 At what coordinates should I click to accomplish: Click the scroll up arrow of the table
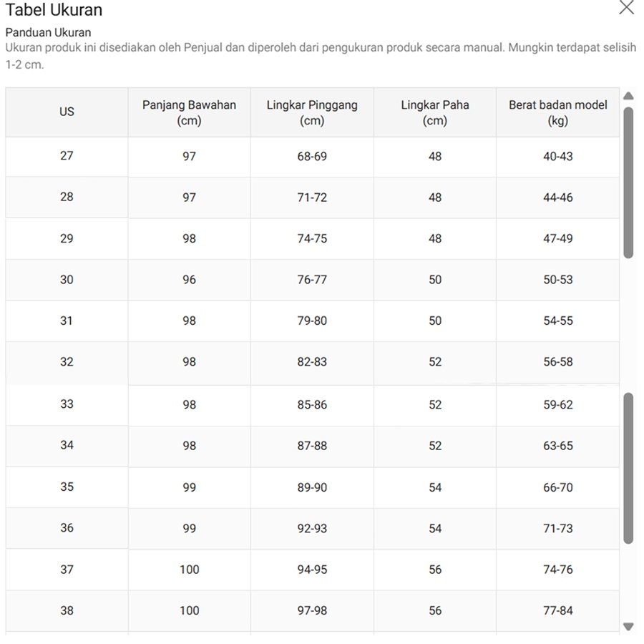click(628, 96)
